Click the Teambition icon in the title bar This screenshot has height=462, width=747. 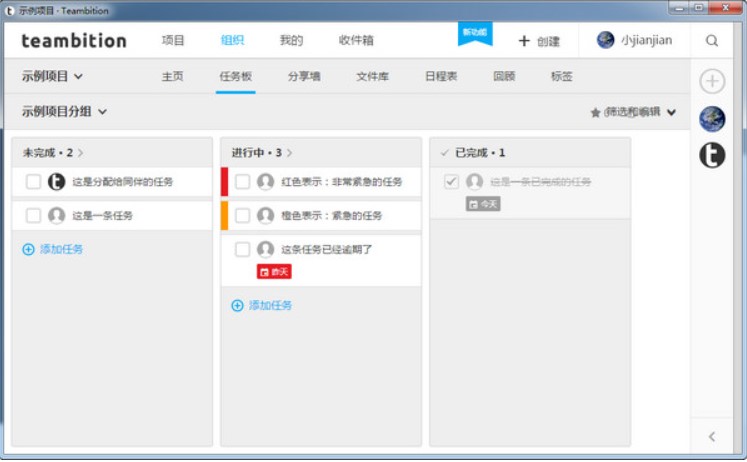pos(10,10)
